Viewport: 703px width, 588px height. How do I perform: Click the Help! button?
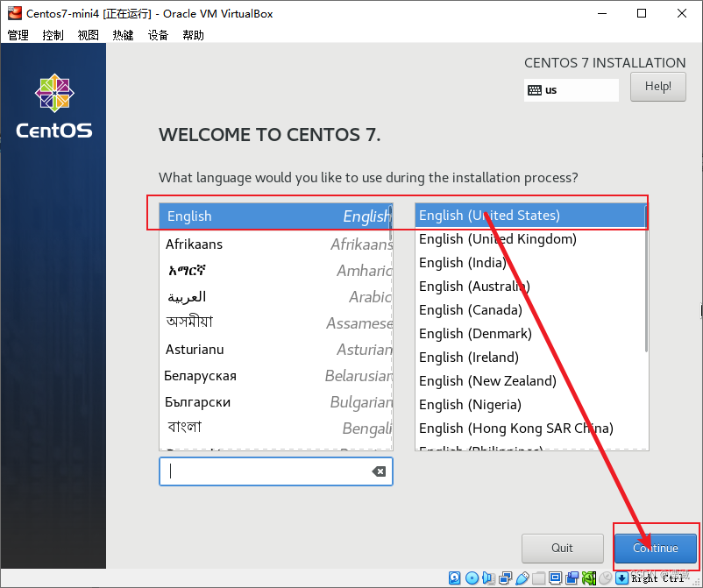pos(657,87)
